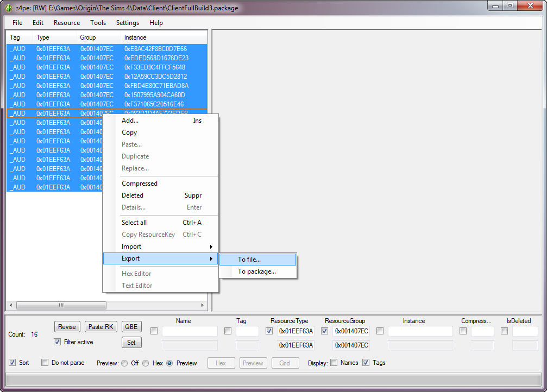The image size is (547, 392).
Task: Sort by the Instance column header
Action: click(164, 37)
